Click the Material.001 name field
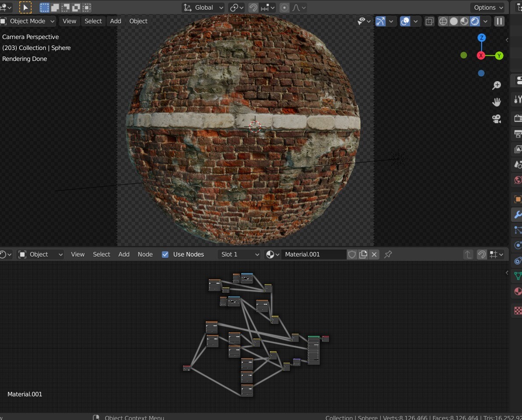Screen dimensions: 522x420 click(314, 254)
